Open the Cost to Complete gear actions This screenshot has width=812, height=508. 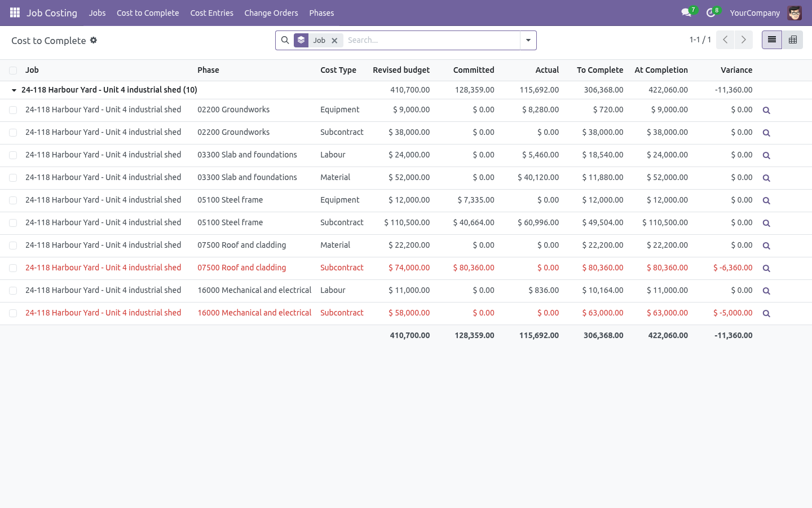pyautogui.click(x=94, y=40)
